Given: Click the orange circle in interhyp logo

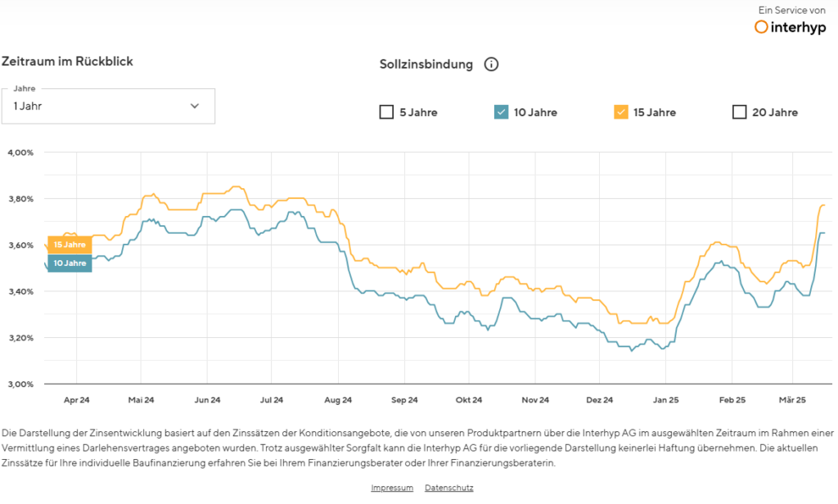Looking at the screenshot, I should (761, 27).
